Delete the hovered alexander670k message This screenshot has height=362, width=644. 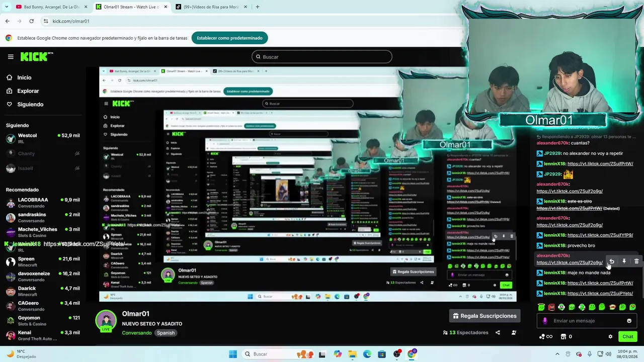(636, 261)
